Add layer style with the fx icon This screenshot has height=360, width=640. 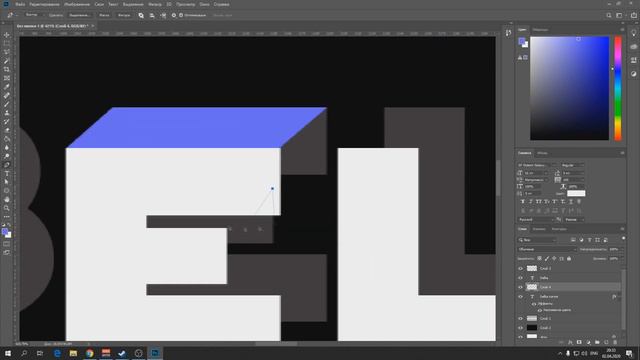pyautogui.click(x=570, y=342)
